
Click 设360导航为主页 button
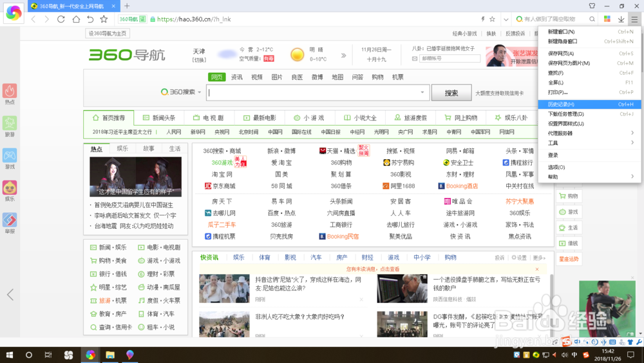tap(108, 34)
